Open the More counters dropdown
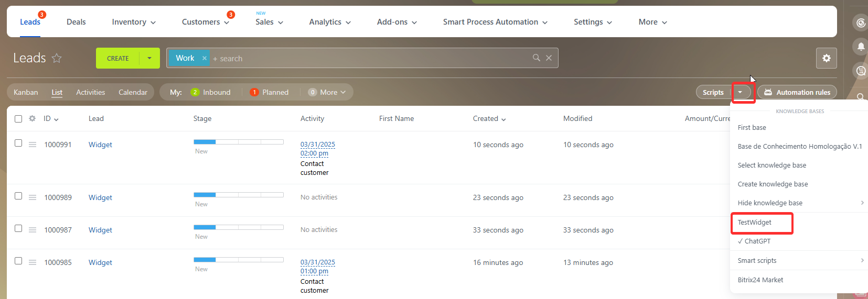Image resolution: width=868 pixels, height=299 pixels. [327, 92]
